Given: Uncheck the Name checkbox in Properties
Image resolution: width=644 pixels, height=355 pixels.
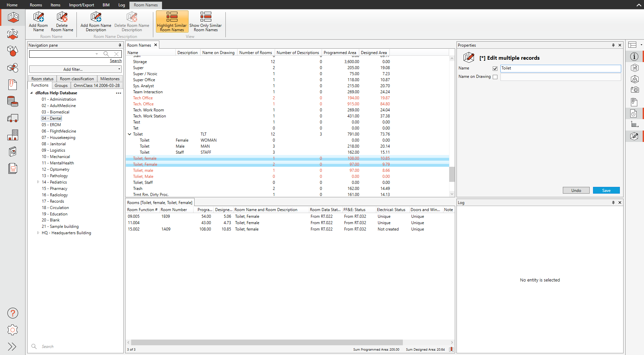Looking at the screenshot, I should tap(495, 68).
